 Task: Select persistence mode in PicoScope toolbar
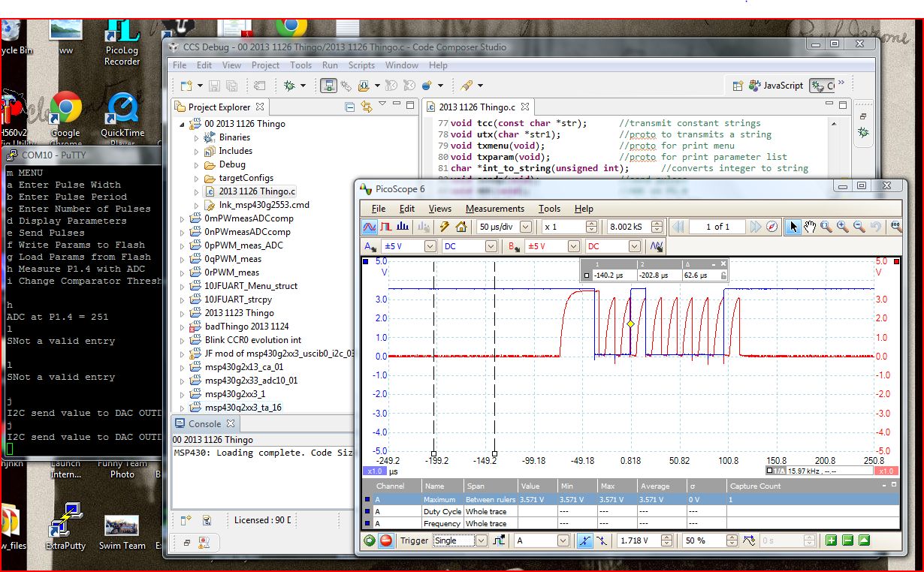coord(385,226)
